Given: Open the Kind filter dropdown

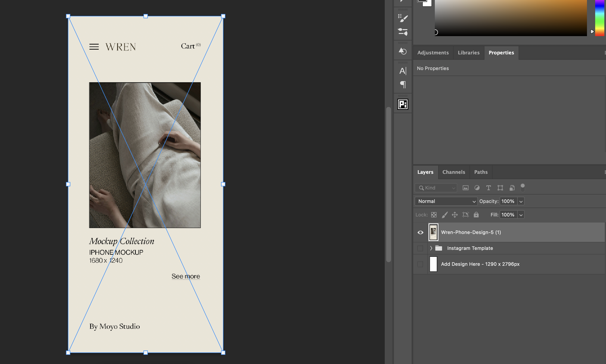Looking at the screenshot, I should (436, 188).
